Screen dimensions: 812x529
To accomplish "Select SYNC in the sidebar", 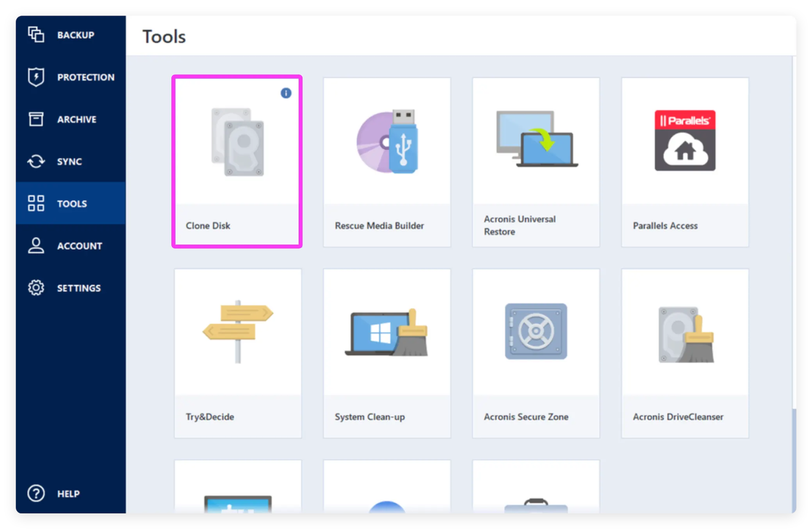I will tap(71, 161).
